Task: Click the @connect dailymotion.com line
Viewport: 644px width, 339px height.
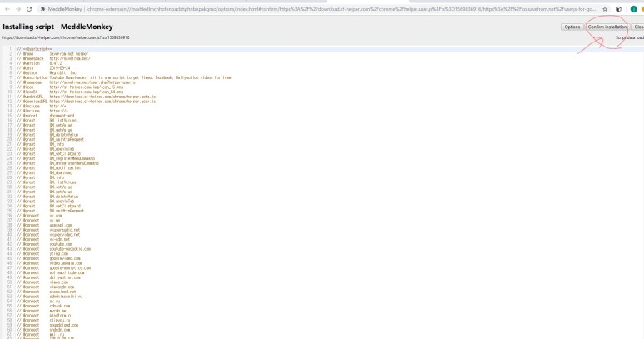Action: [48, 277]
